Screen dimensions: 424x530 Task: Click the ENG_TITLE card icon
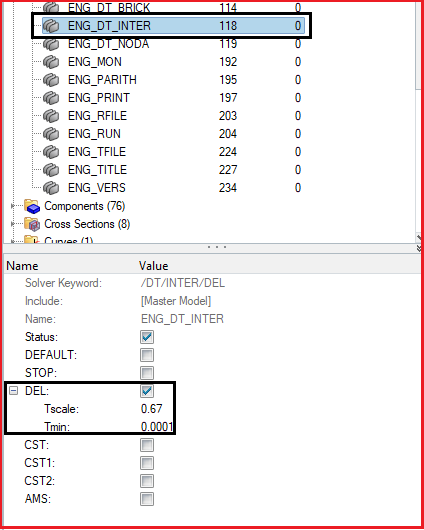coord(51,170)
